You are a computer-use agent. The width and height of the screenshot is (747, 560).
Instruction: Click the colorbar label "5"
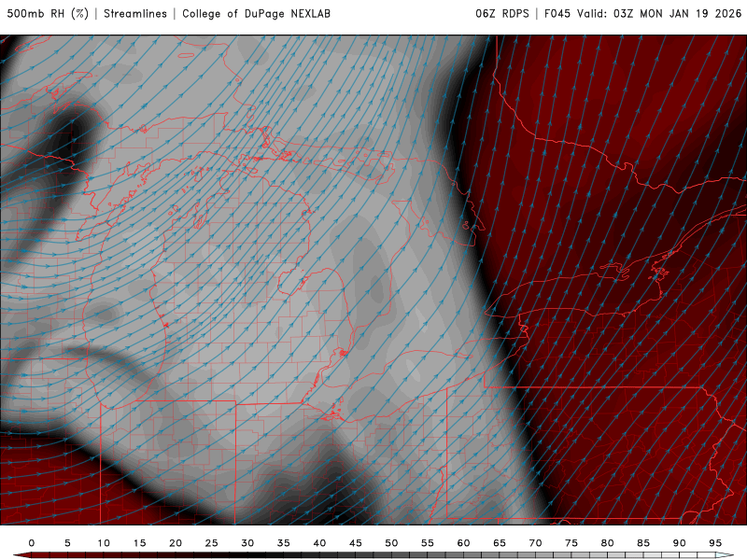tap(67, 543)
